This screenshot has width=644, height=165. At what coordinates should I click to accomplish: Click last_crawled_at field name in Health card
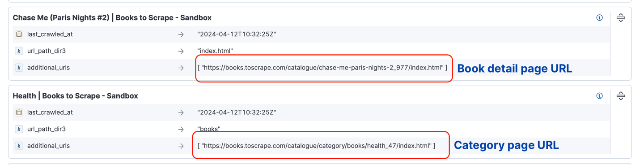50,112
